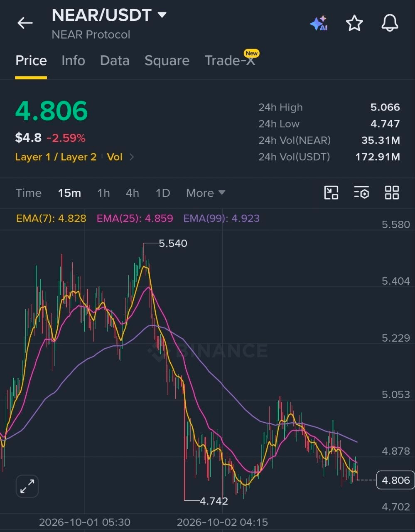415x532 pixels.
Task: Open the AI sparkle assistant icon
Action: click(x=319, y=24)
